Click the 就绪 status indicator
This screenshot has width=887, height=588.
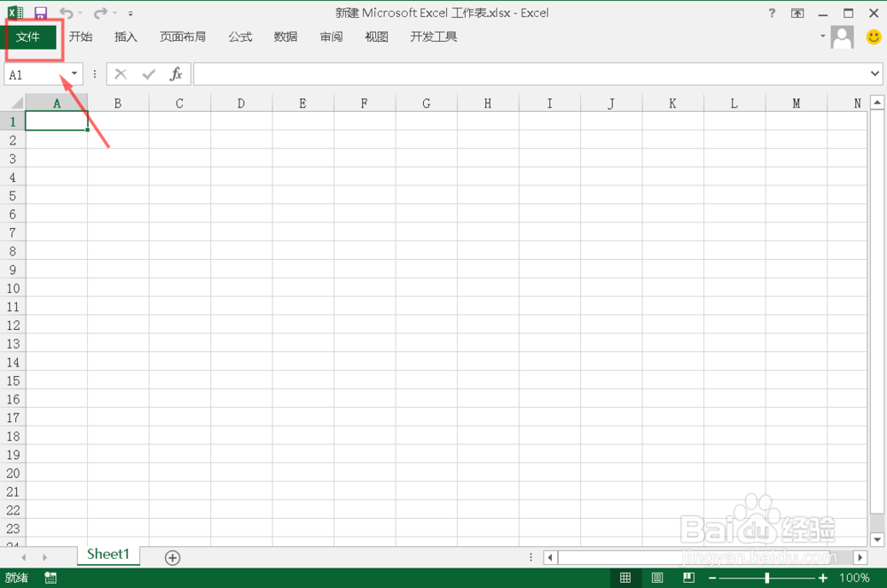click(x=16, y=578)
